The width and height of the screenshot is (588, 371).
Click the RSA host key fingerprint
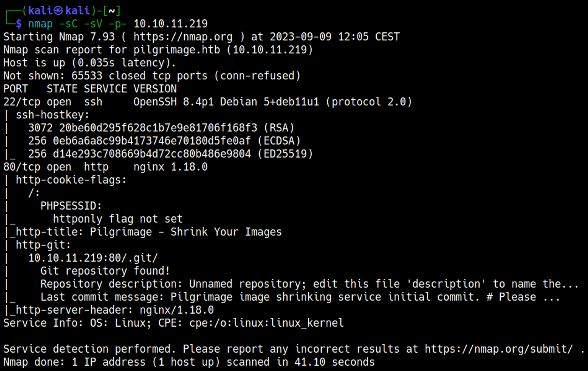[x=158, y=128]
